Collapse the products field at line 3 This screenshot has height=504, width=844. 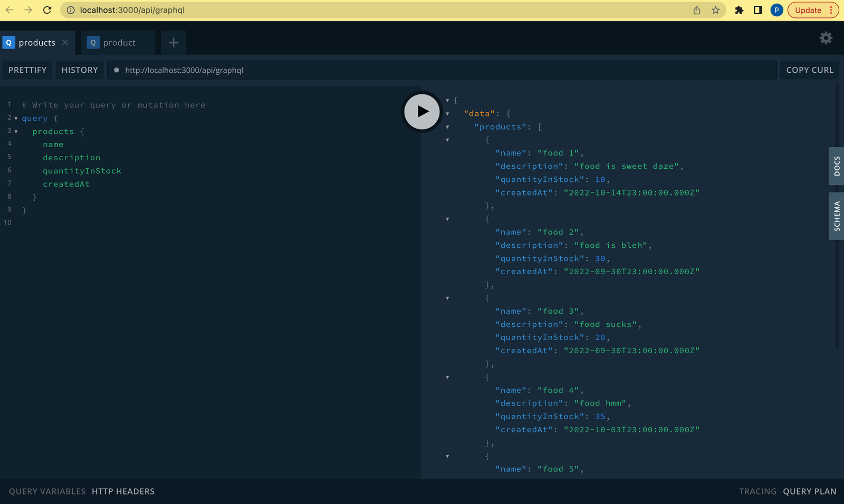16,132
